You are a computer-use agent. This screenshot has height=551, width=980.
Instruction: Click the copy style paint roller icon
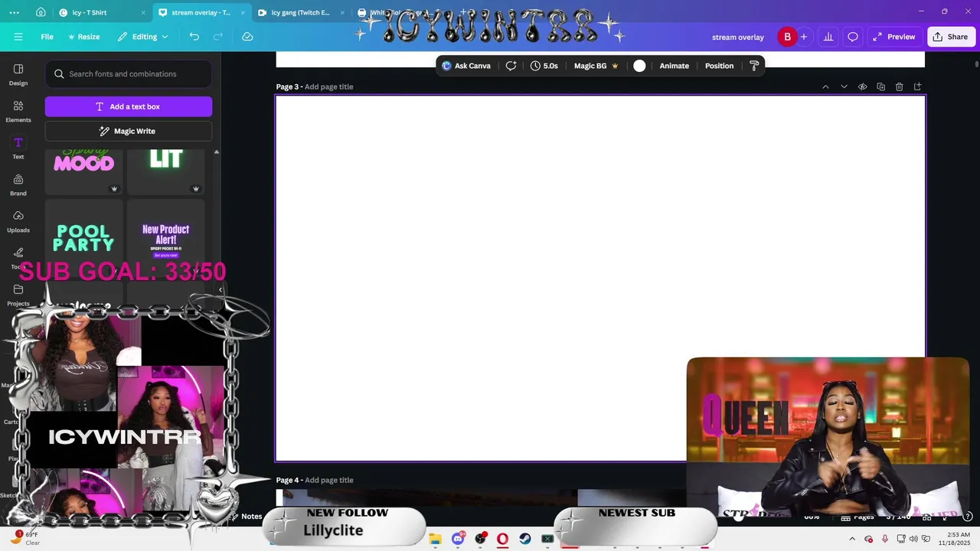(754, 66)
